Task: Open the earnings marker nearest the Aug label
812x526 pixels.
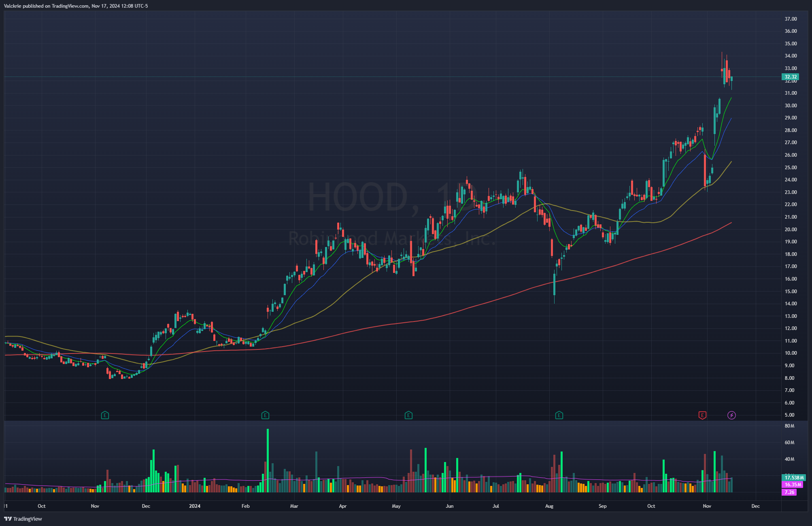Action: coord(559,415)
